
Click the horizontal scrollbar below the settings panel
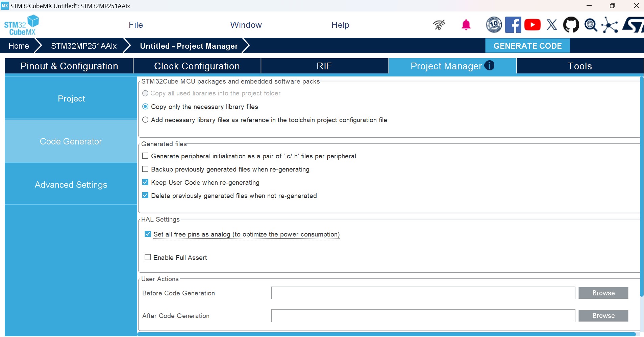point(387,334)
